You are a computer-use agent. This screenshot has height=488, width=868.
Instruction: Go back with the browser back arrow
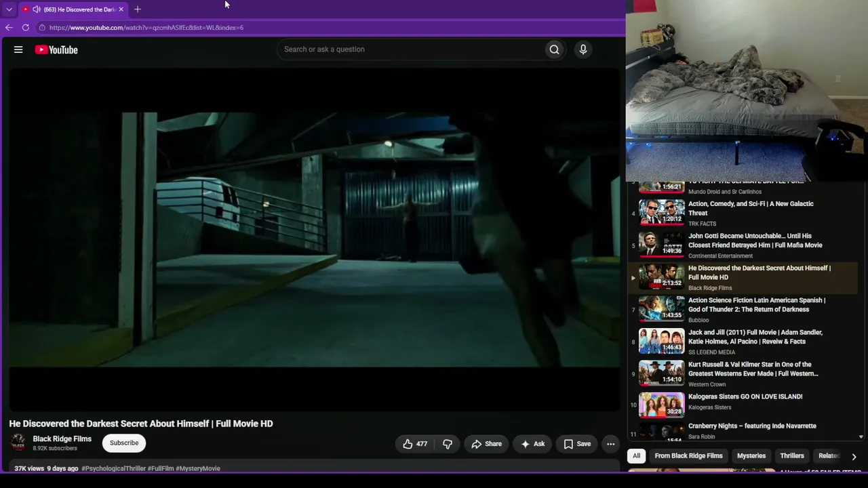pyautogui.click(x=9, y=28)
